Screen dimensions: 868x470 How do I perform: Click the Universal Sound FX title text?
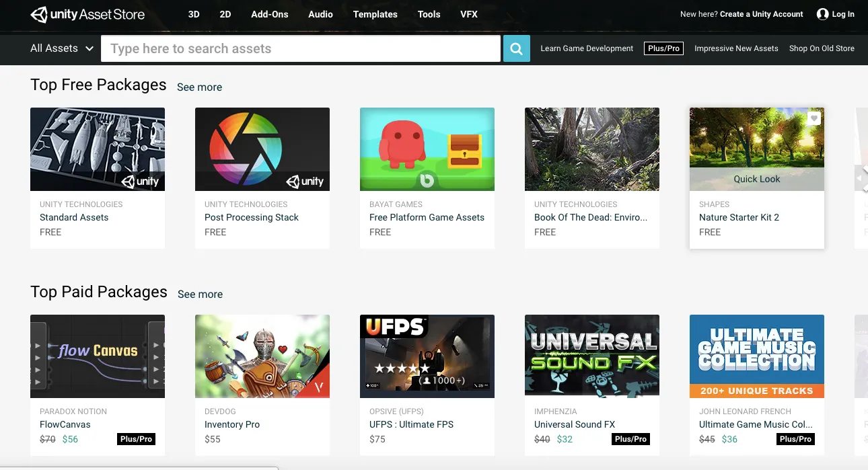click(575, 424)
